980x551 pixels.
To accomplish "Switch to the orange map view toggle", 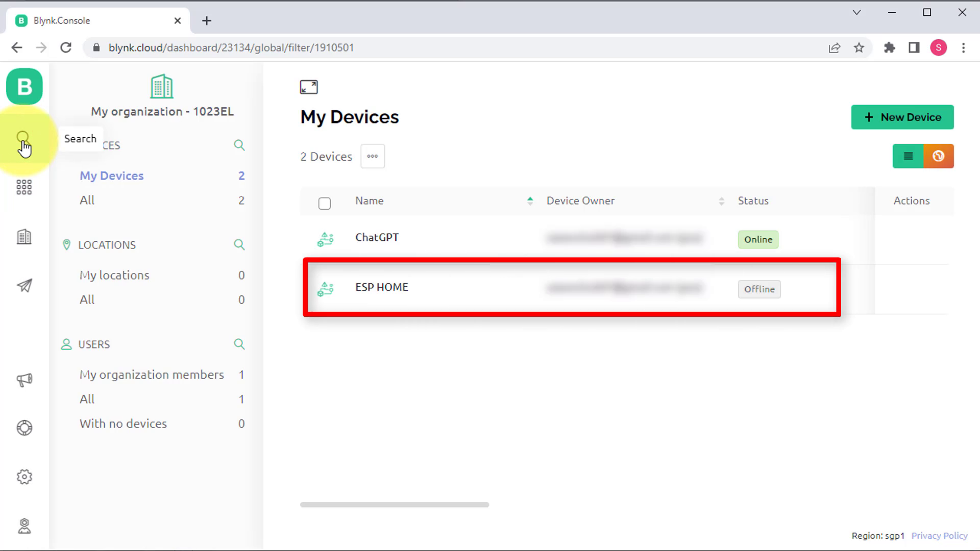I will tap(938, 156).
